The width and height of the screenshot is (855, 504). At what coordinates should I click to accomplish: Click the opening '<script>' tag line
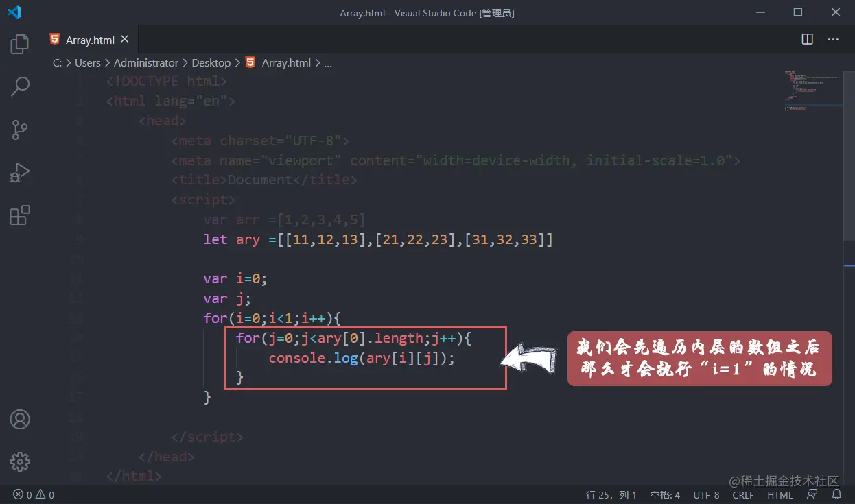pos(203,200)
